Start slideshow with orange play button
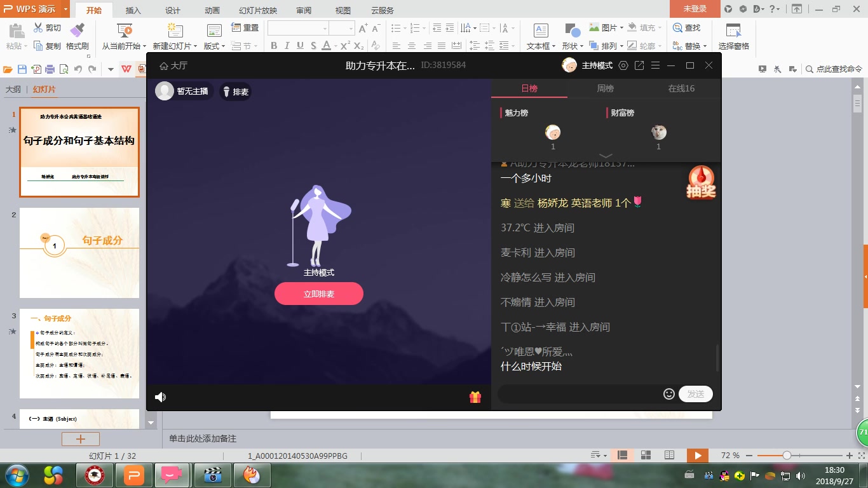This screenshot has width=868, height=488. pyautogui.click(x=698, y=455)
